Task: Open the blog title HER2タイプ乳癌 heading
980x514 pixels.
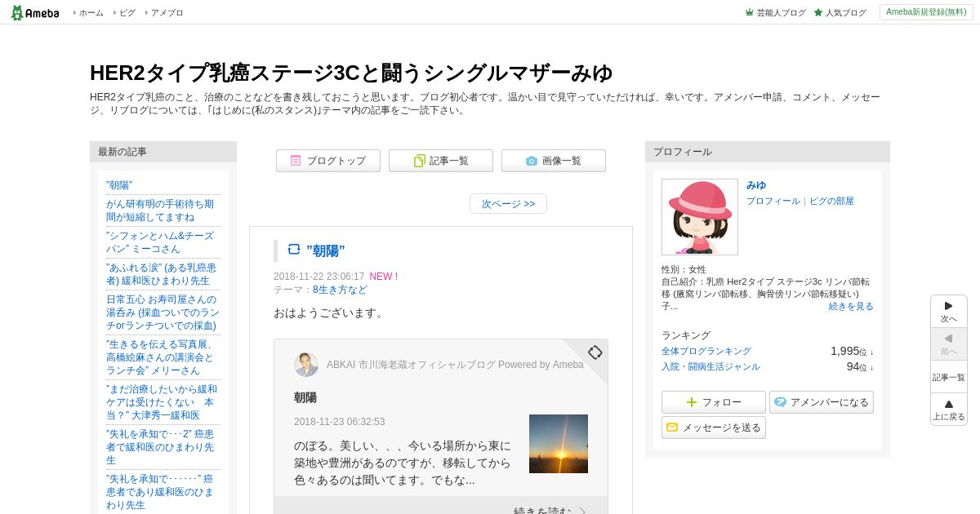Action: (x=351, y=73)
